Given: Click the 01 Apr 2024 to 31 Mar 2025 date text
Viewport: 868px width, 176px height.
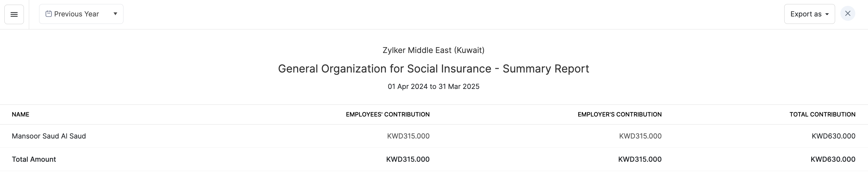Looking at the screenshot, I should pyautogui.click(x=433, y=86).
